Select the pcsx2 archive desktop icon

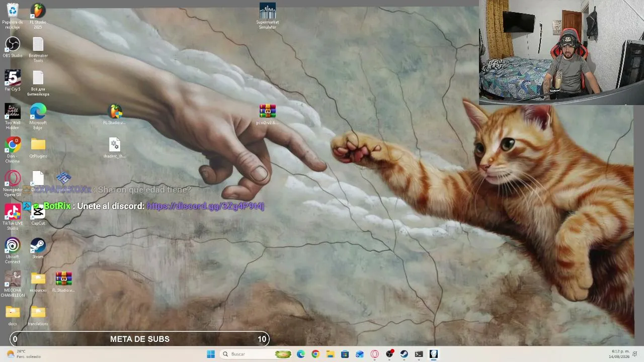(x=268, y=114)
